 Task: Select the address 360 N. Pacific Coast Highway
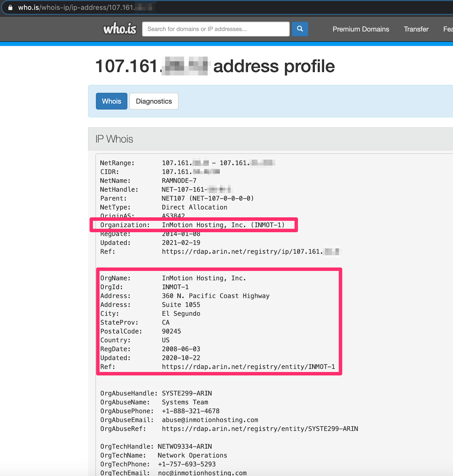pyautogui.click(x=216, y=296)
